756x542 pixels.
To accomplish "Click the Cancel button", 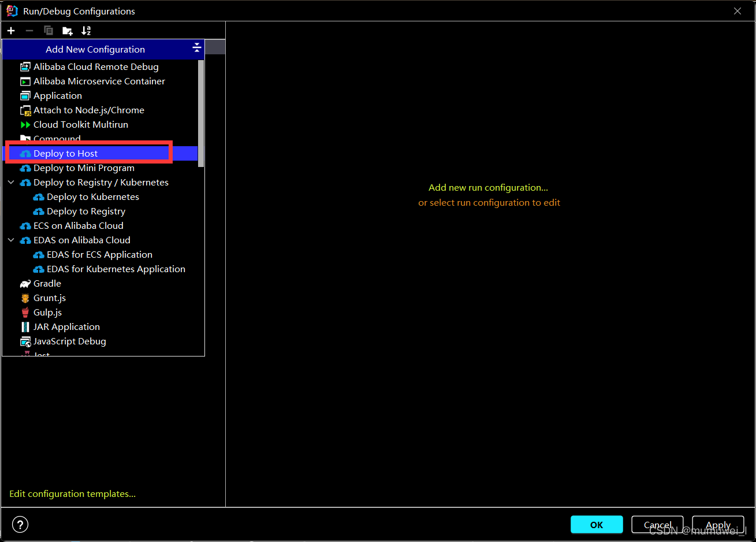I will coord(657,525).
